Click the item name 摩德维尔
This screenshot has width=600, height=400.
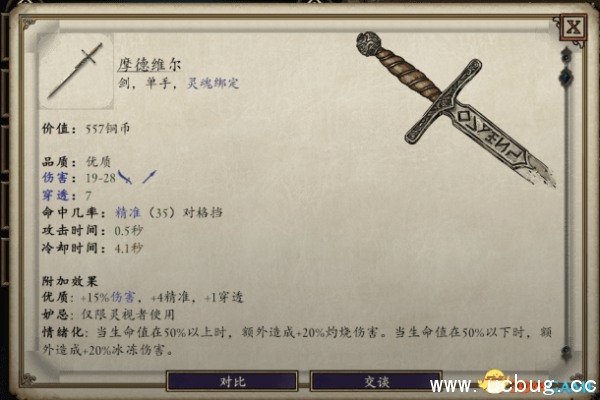click(149, 65)
